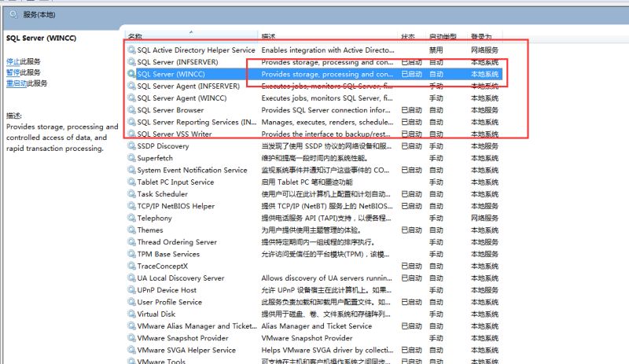Select the UPnP Device Host name
Viewport: 629px width, 364px height.
[x=167, y=290]
